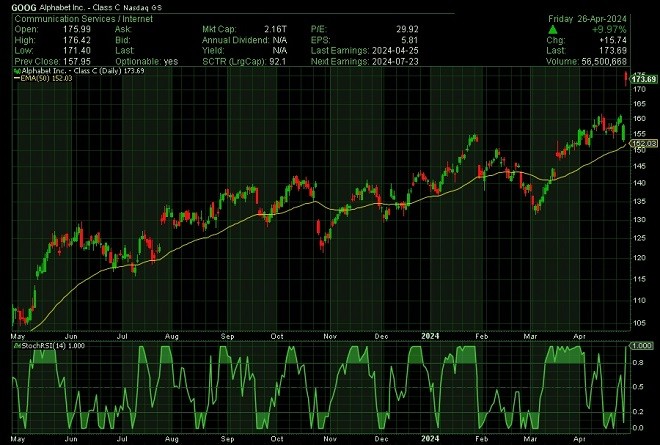Click the 130 price axis label
This screenshot has width=660, height=445.
click(639, 220)
